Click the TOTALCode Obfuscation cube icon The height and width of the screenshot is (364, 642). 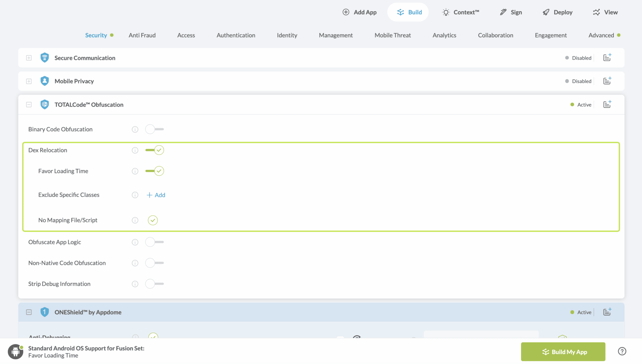[45, 104]
